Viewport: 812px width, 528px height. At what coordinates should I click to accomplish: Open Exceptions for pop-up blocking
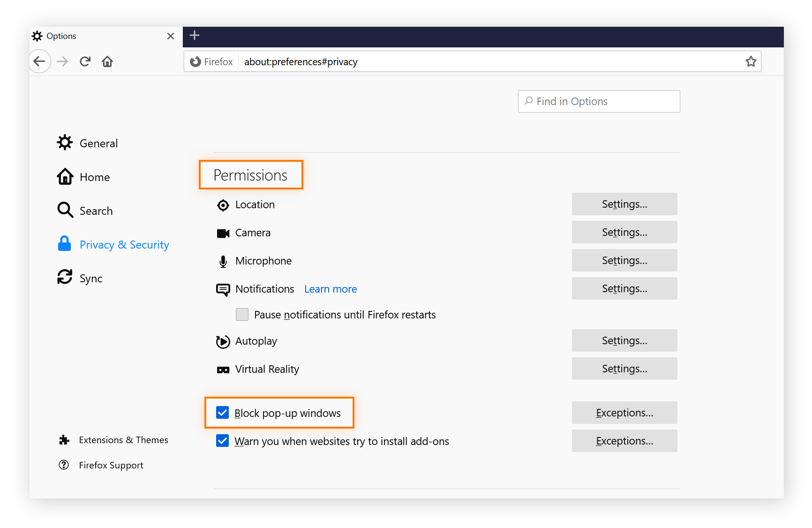(x=624, y=413)
